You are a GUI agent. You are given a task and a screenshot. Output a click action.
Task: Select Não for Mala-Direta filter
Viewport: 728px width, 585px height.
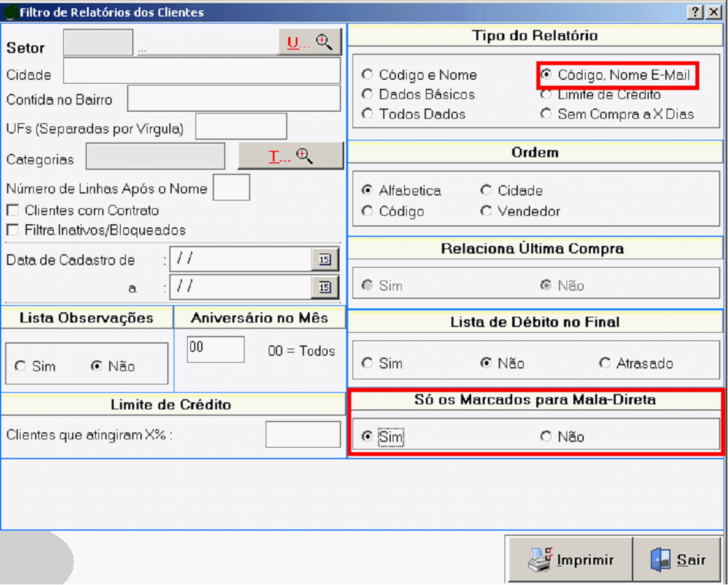pyautogui.click(x=546, y=437)
